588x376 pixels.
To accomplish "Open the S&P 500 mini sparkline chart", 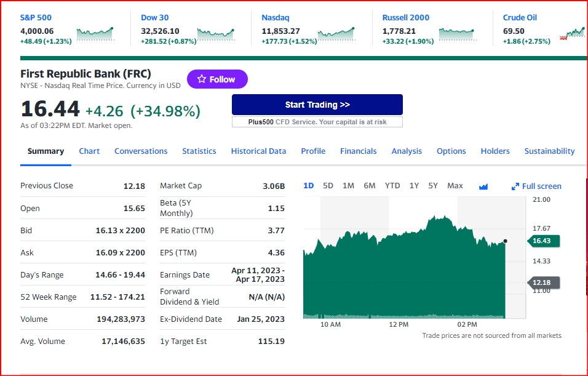I will click(x=95, y=34).
